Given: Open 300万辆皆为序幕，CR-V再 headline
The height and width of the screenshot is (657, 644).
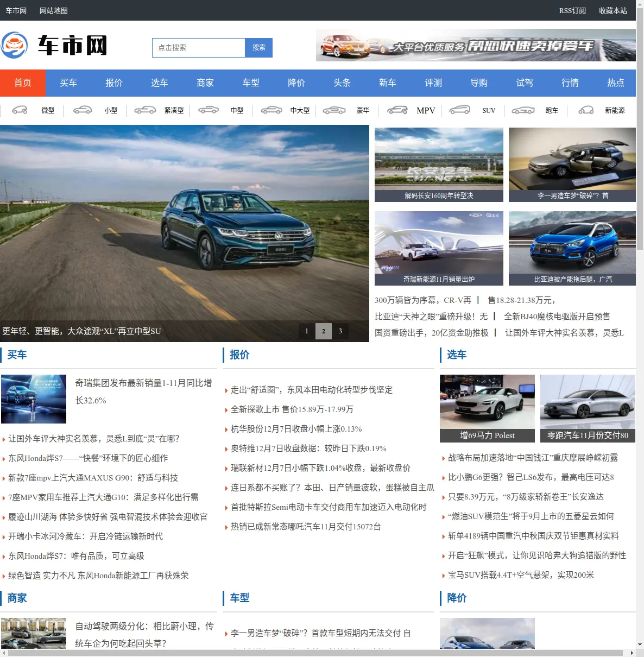Looking at the screenshot, I should 423,300.
